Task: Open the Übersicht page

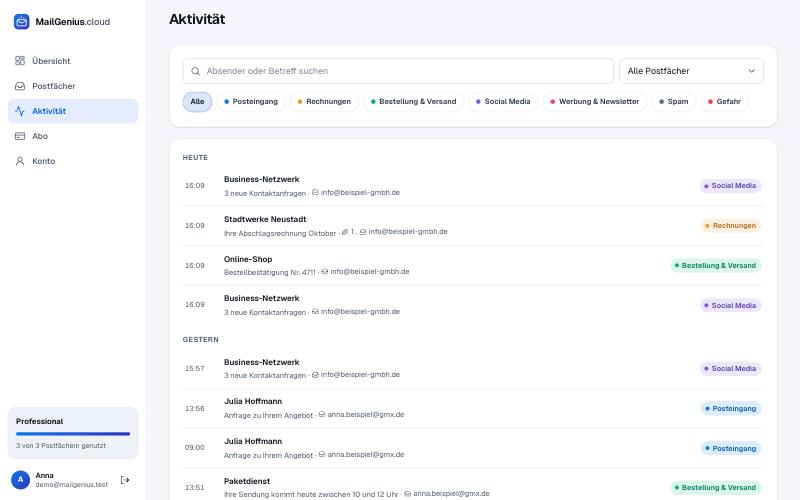Action: coord(73,61)
